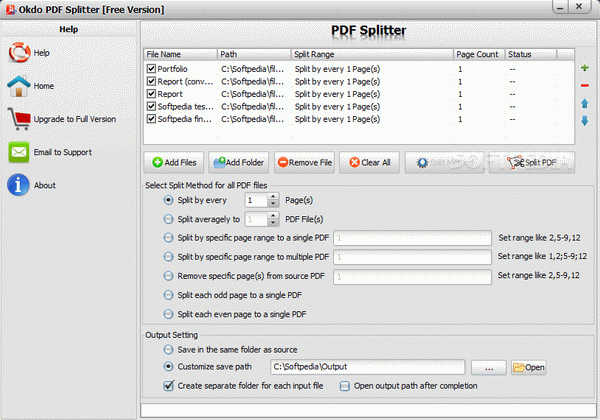600x420 pixels.
Task: Go to Home house icon
Action: (19, 86)
